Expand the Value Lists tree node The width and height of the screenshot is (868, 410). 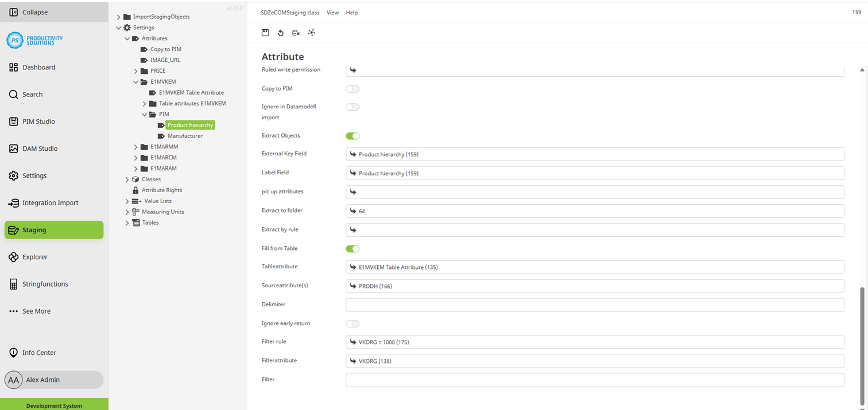click(127, 201)
